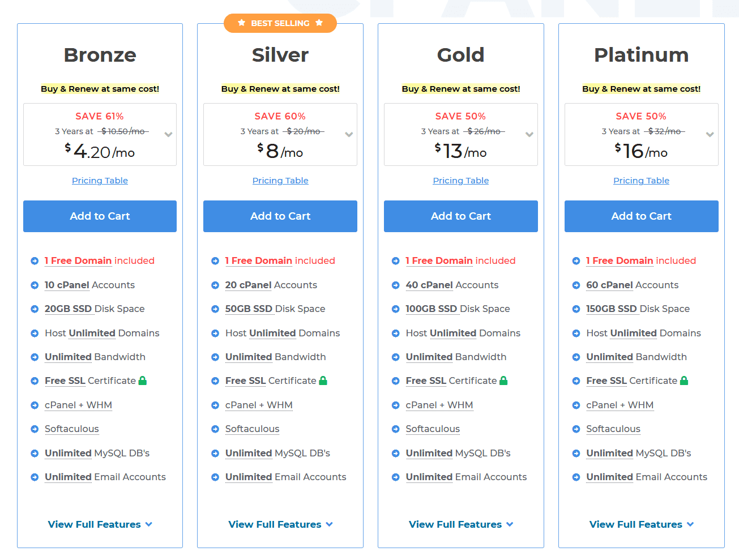Add the Platinum plan to cart
Image resolution: width=739 pixels, height=560 pixels.
point(642,216)
